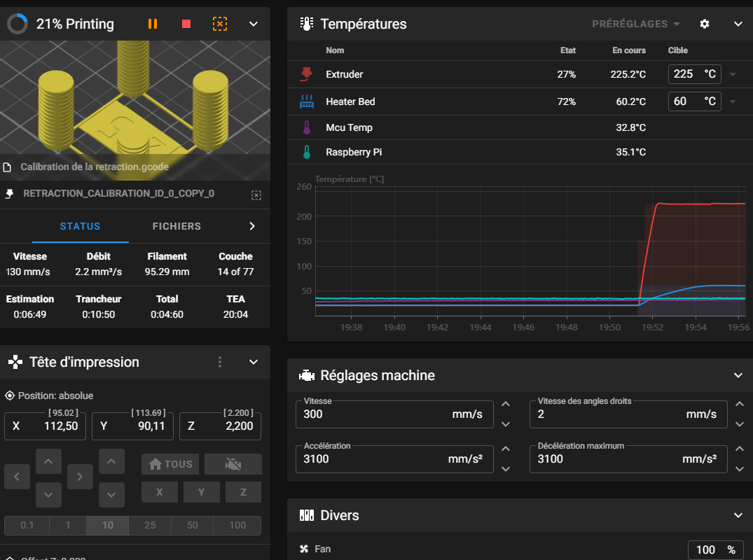
Task: Open the exclude object icon beside stop
Action: point(220,24)
